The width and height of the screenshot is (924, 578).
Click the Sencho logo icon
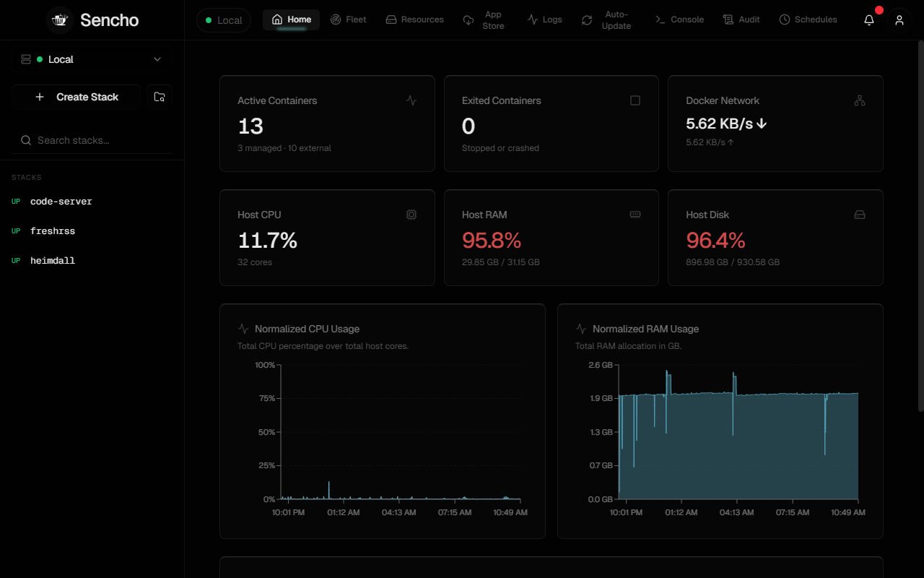point(60,20)
